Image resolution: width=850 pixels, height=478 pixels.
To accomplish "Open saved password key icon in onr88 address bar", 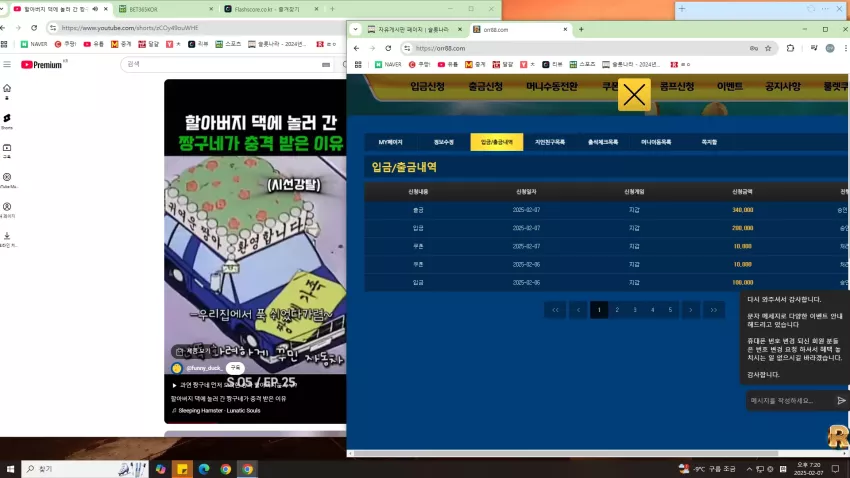I will pos(754,48).
